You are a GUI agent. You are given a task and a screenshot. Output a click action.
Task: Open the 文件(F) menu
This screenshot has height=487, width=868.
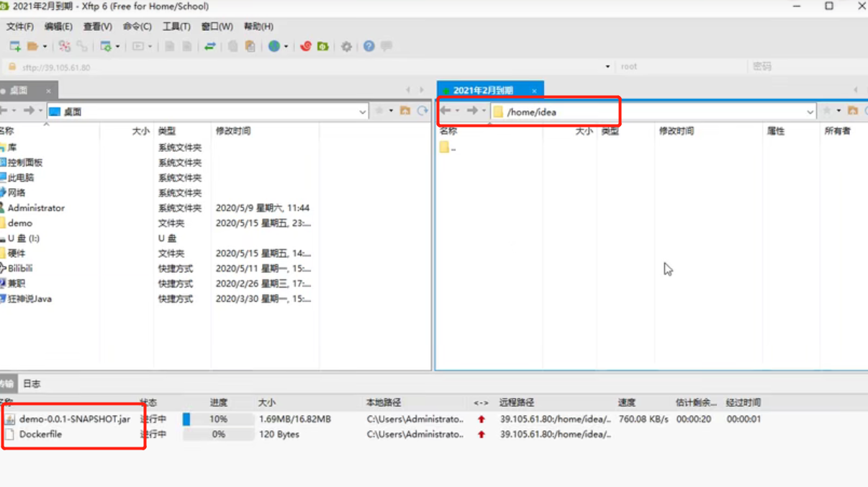pyautogui.click(x=20, y=27)
